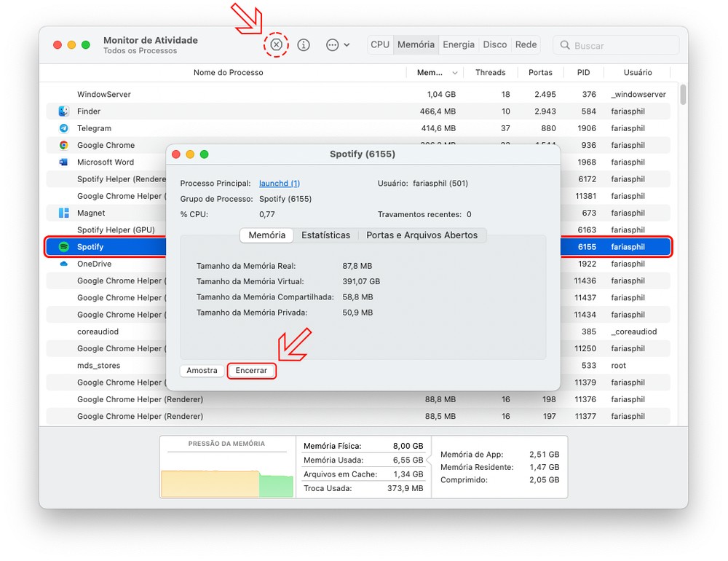Click the Google Chrome icon in list
The image size is (728, 561).
click(x=63, y=145)
